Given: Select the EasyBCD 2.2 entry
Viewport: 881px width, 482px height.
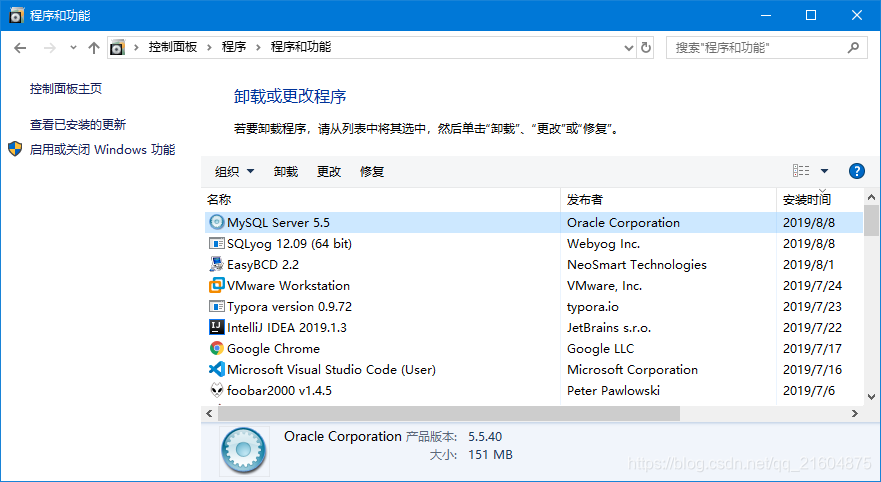Looking at the screenshot, I should tap(263, 265).
